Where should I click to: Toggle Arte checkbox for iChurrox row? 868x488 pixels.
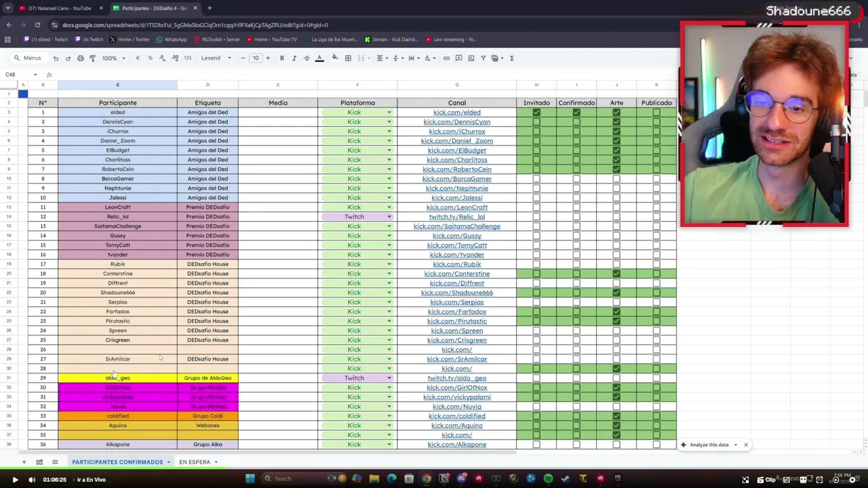[x=616, y=131]
